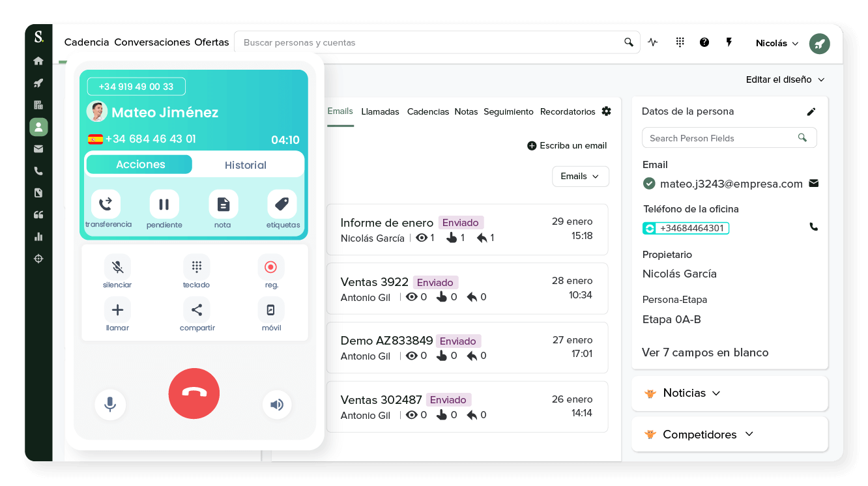This screenshot has width=868, height=486.
Task: Open the teclado dial pad
Action: (196, 267)
